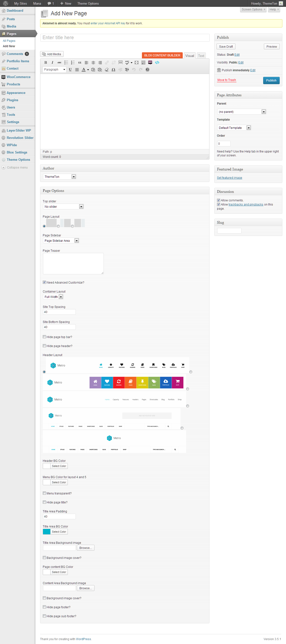This screenshot has width=286, height=644.
Task: Check the Menu transparent checkbox
Action: (x=44, y=493)
